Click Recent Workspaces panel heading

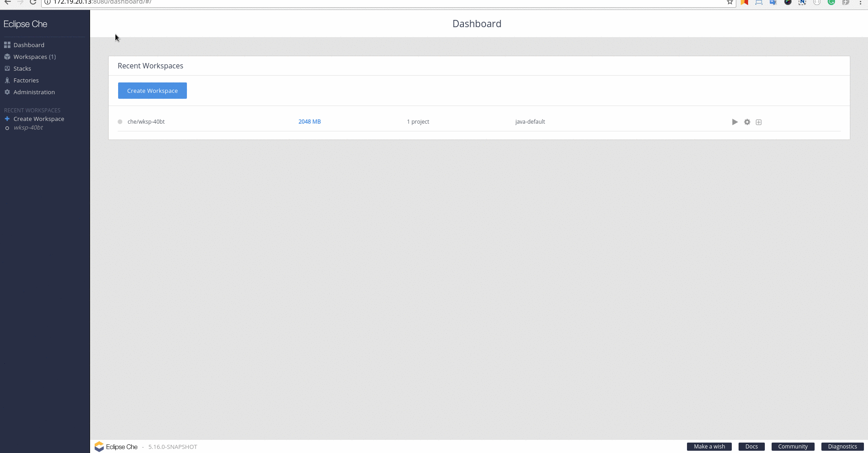click(150, 66)
